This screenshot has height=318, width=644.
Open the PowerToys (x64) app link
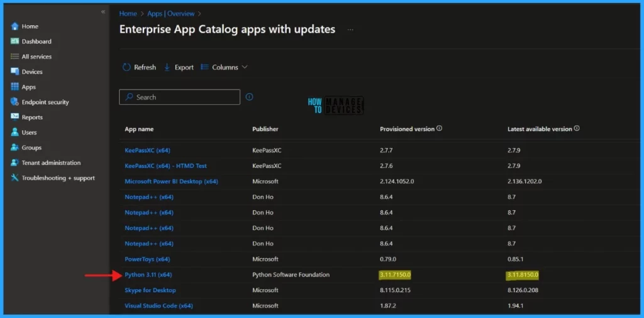(x=147, y=259)
